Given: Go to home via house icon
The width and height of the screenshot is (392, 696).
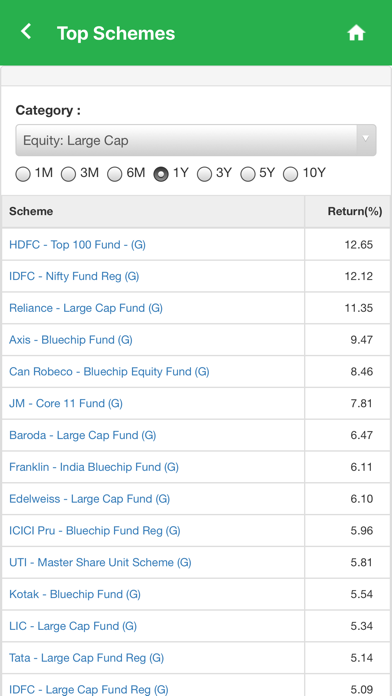Looking at the screenshot, I should point(356,33).
